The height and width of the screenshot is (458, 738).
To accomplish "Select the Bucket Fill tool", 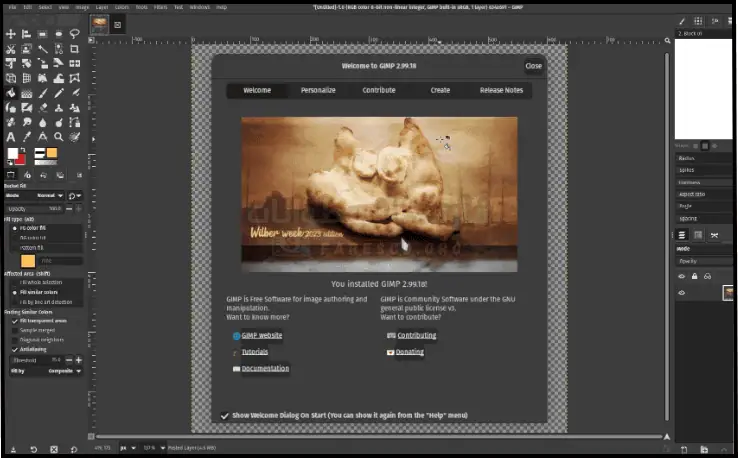I will 11,93.
